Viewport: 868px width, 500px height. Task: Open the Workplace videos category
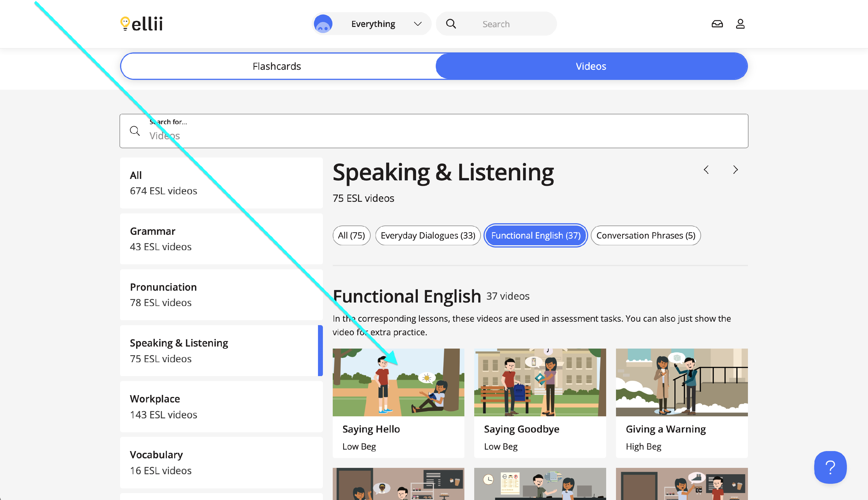pos(221,406)
